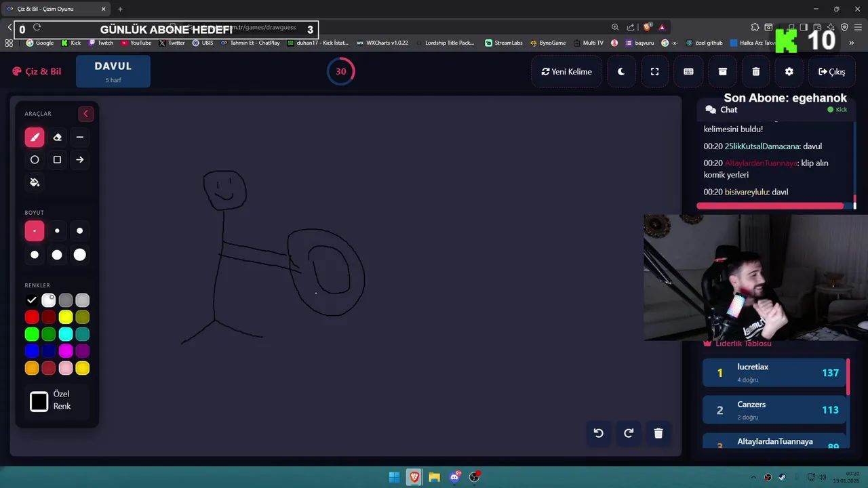868x488 pixels.
Task: Choose the largest brush size
Action: 80,255
